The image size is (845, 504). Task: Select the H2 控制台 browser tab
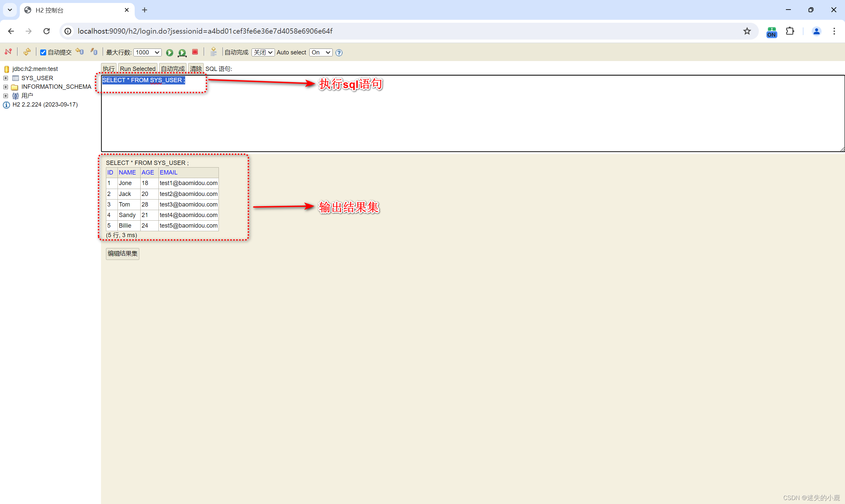78,10
